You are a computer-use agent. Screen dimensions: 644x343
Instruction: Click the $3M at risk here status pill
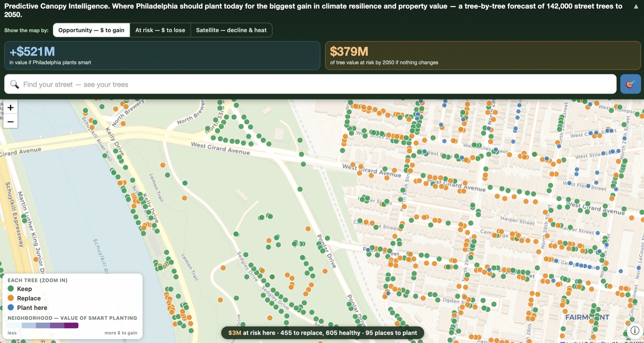322,333
